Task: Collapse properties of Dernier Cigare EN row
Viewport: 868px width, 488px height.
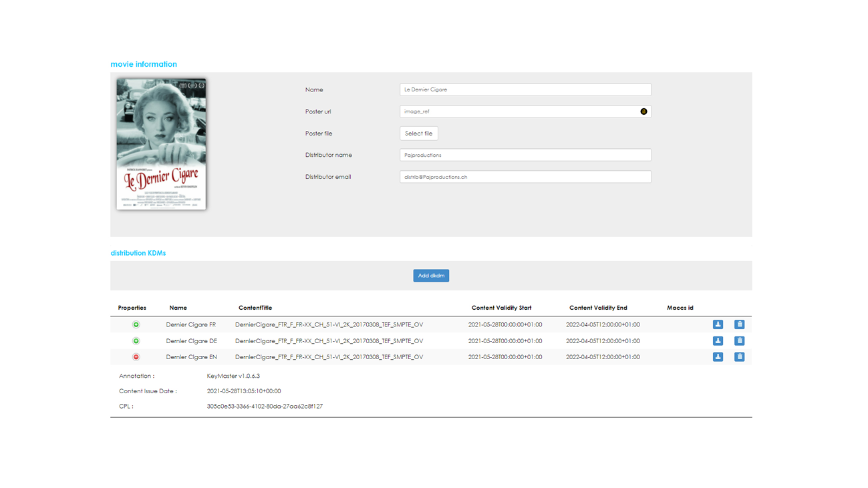Action: 136,356
